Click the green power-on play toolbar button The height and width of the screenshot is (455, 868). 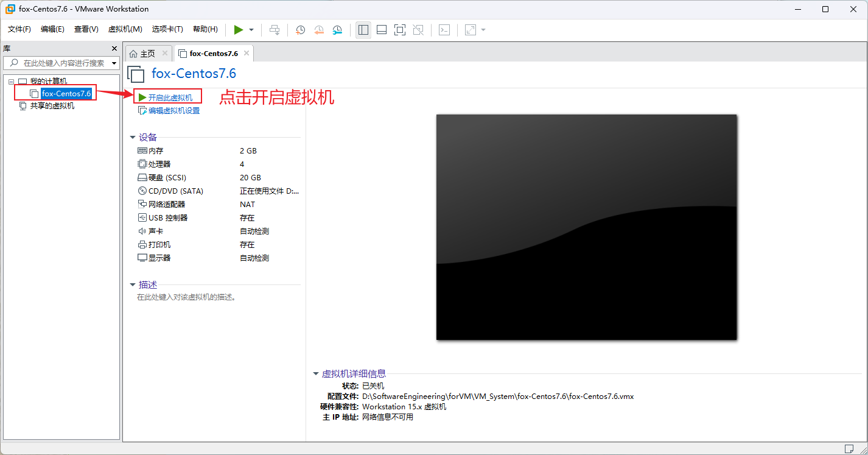pyautogui.click(x=239, y=30)
